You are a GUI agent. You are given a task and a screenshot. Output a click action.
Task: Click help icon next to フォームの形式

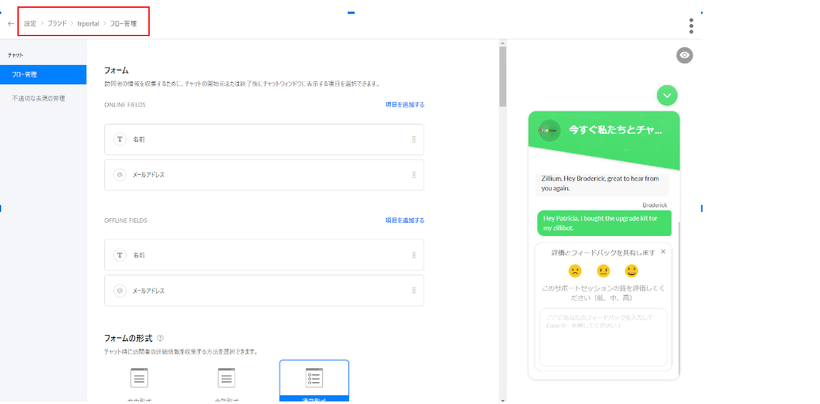[x=160, y=339]
